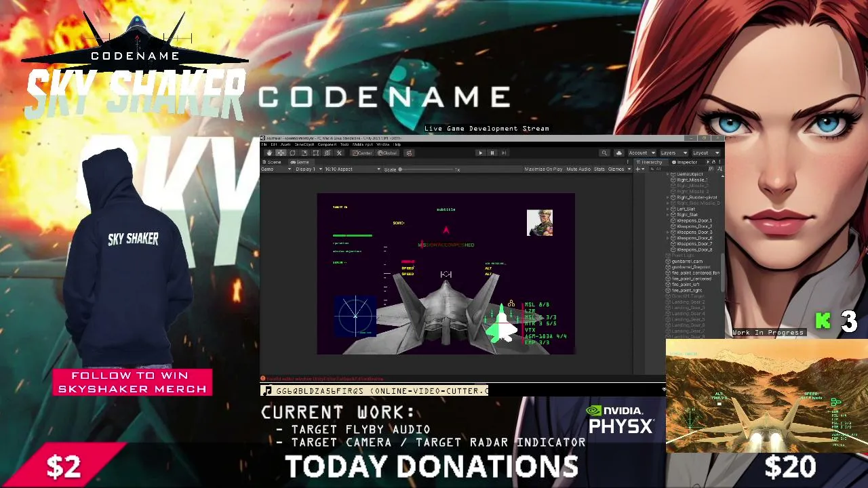
Task: Open the Layers dropdown
Action: click(x=673, y=152)
